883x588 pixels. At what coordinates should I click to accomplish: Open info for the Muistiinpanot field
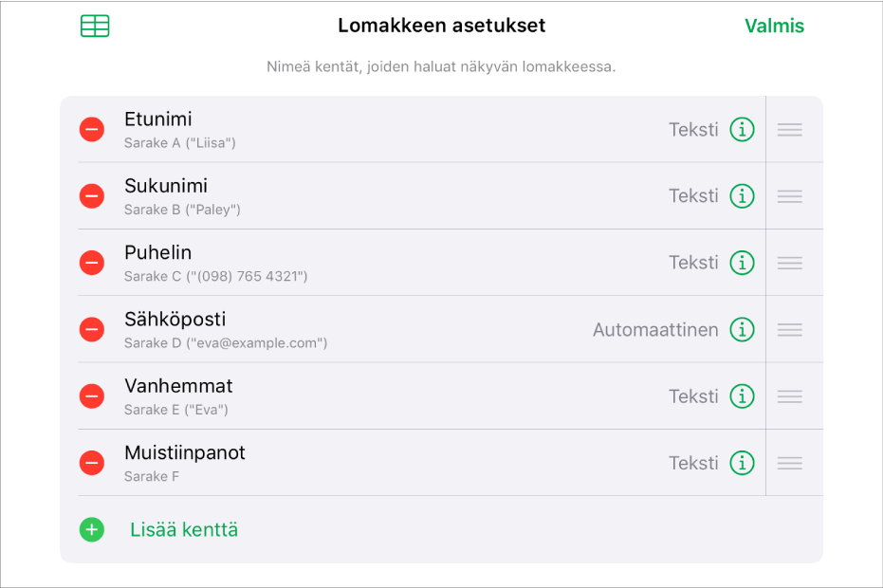tap(743, 463)
